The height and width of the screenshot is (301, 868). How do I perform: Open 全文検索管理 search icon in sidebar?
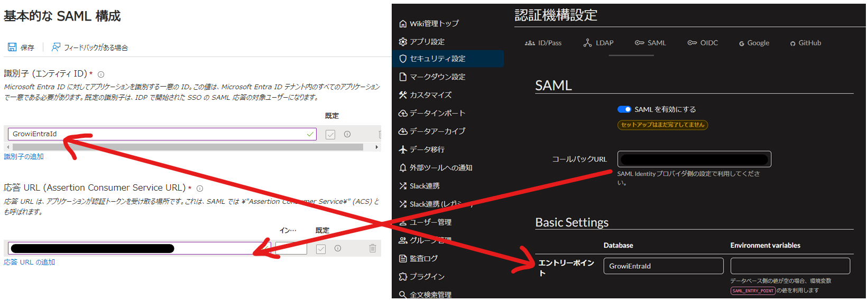(403, 295)
